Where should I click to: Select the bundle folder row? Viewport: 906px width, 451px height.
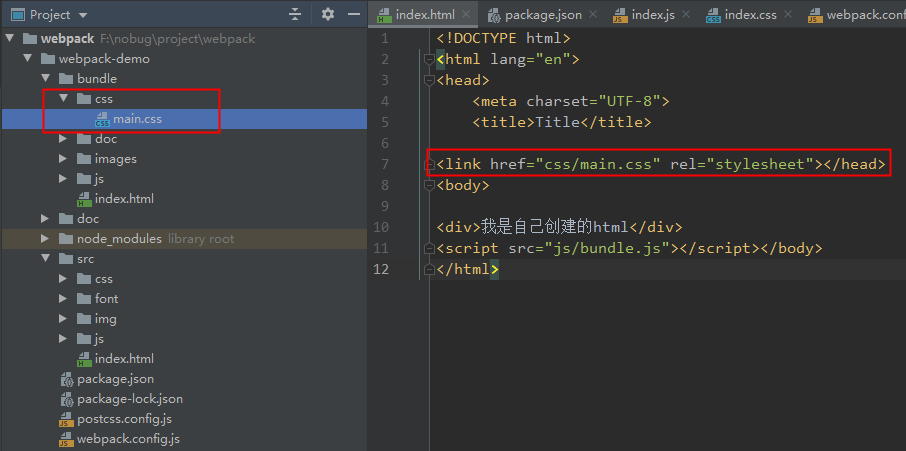184,79
